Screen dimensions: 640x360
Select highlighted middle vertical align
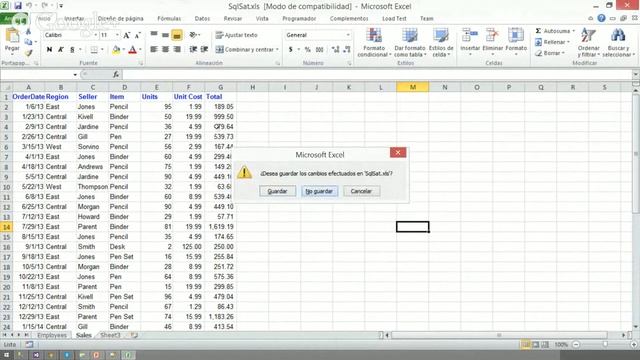tap(177, 35)
